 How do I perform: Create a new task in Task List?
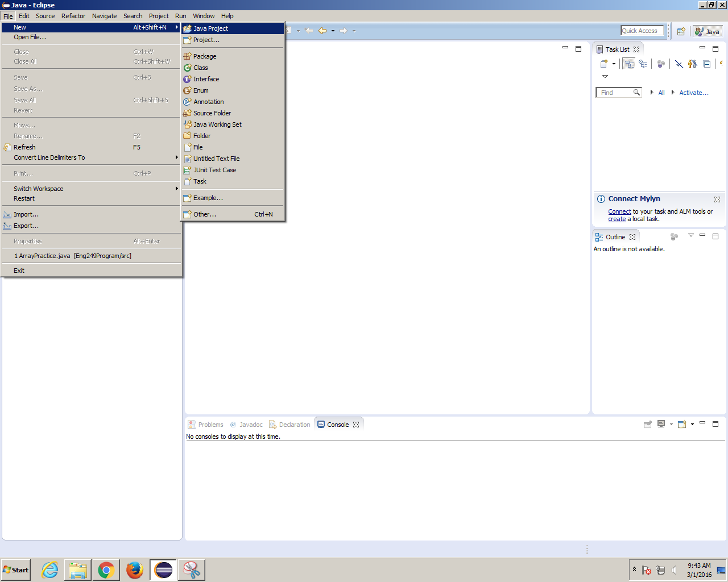[x=603, y=64]
